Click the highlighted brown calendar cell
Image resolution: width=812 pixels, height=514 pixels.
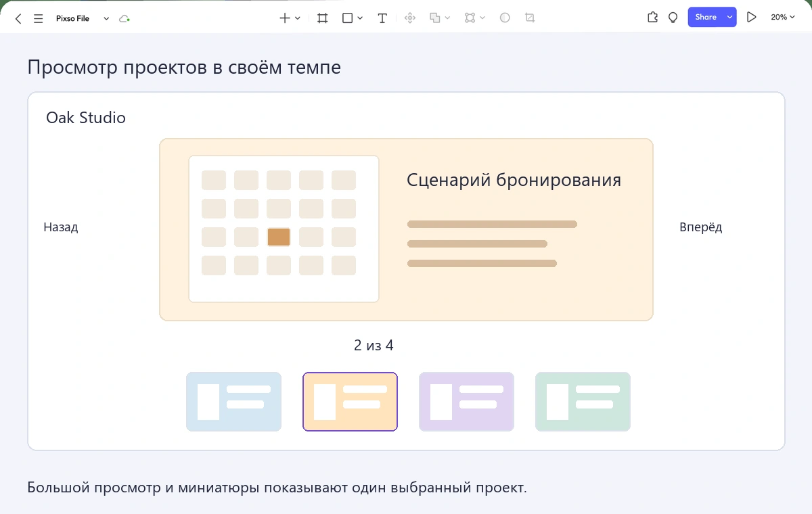click(279, 237)
